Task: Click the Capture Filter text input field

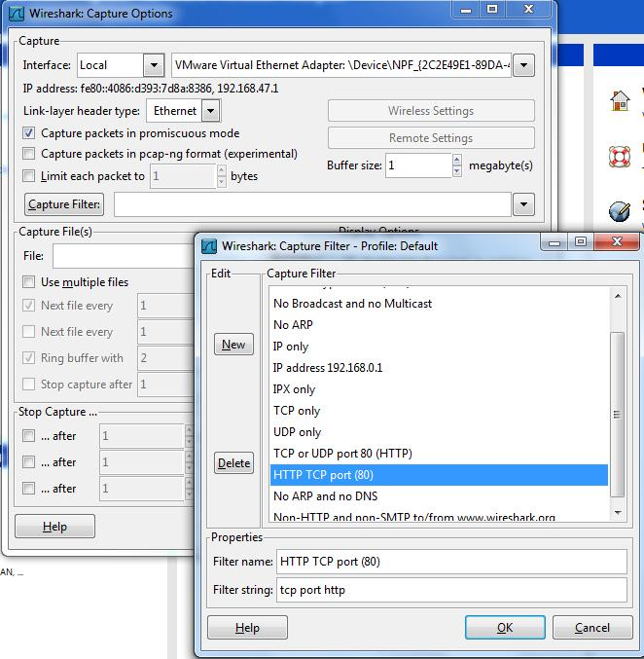Action: point(312,204)
